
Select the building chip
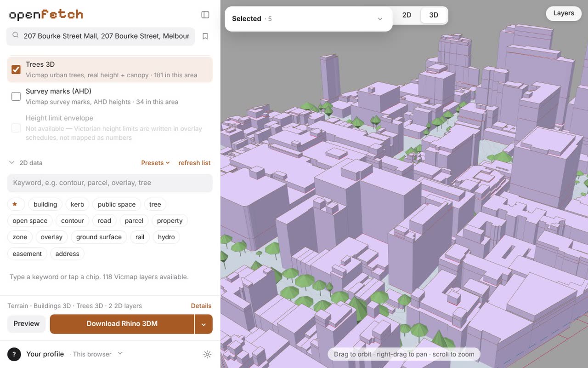tap(45, 204)
